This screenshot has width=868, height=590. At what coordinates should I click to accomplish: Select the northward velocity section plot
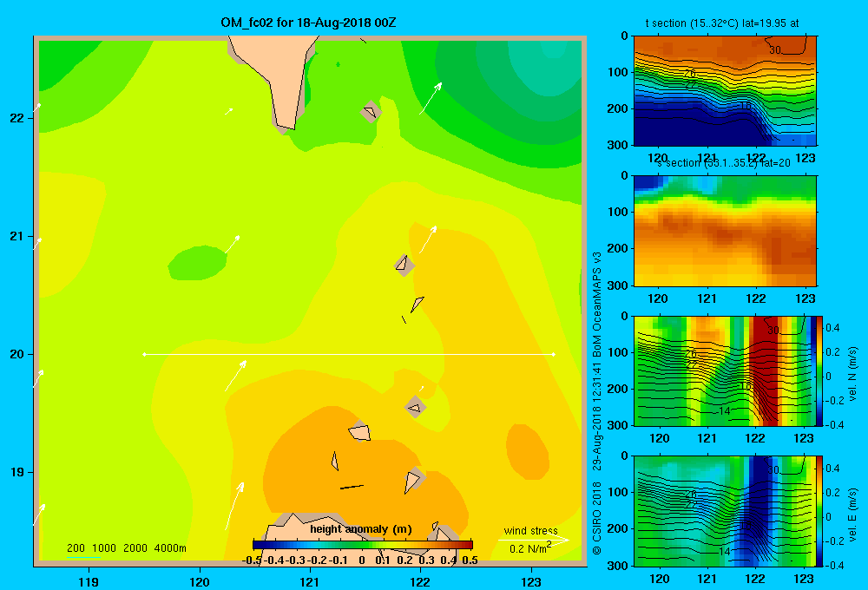[x=725, y=370]
